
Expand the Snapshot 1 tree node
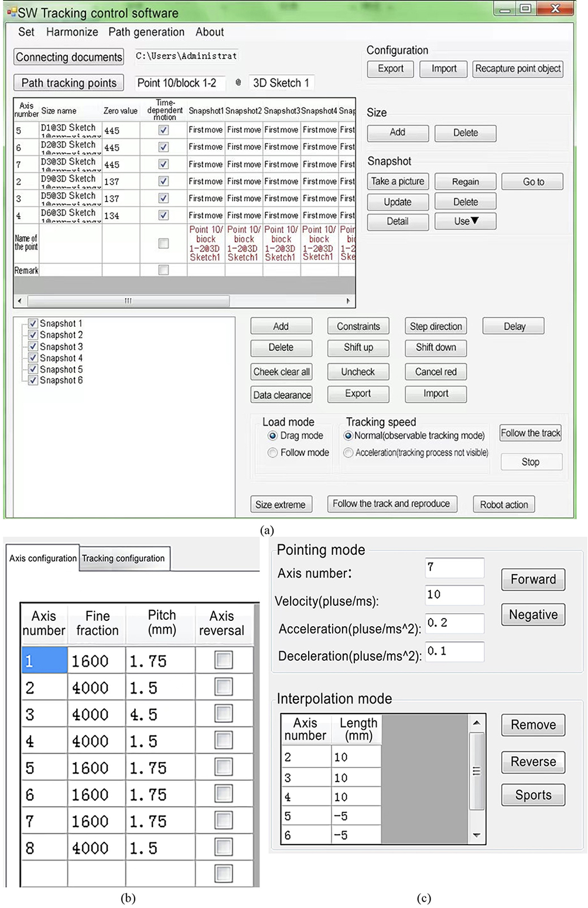click(23, 323)
